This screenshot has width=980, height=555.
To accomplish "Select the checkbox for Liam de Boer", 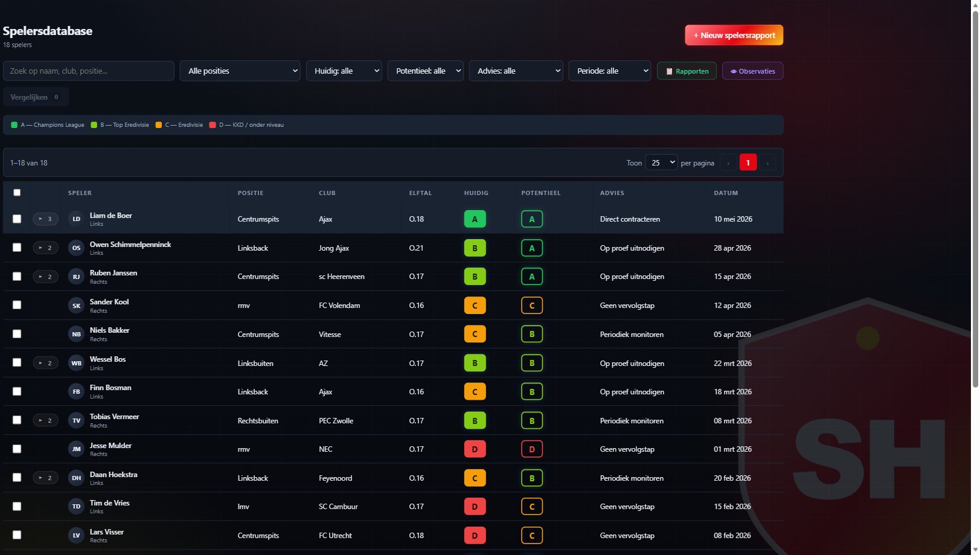I will pos(17,219).
